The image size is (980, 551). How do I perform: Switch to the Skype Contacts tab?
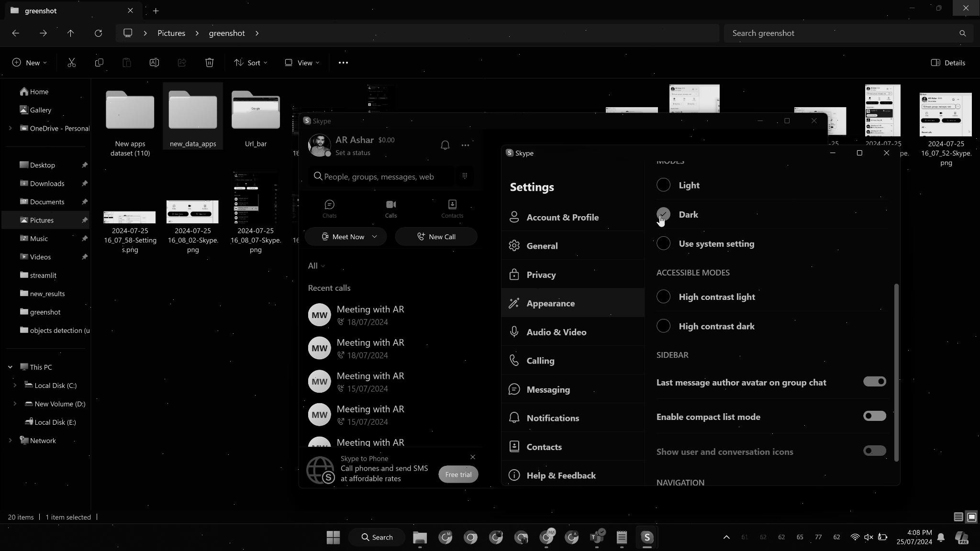click(x=452, y=209)
